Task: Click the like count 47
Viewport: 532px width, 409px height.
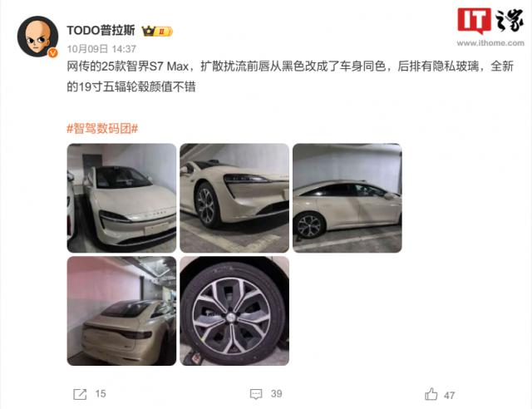Action: [x=449, y=396]
